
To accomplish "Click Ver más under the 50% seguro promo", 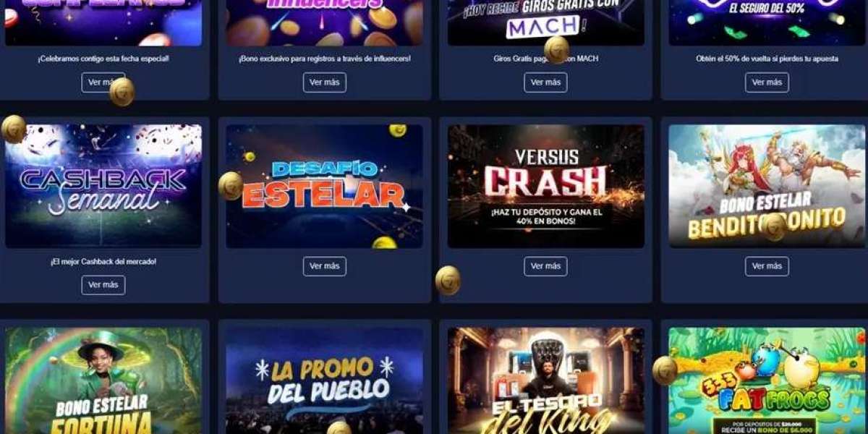I will (767, 82).
